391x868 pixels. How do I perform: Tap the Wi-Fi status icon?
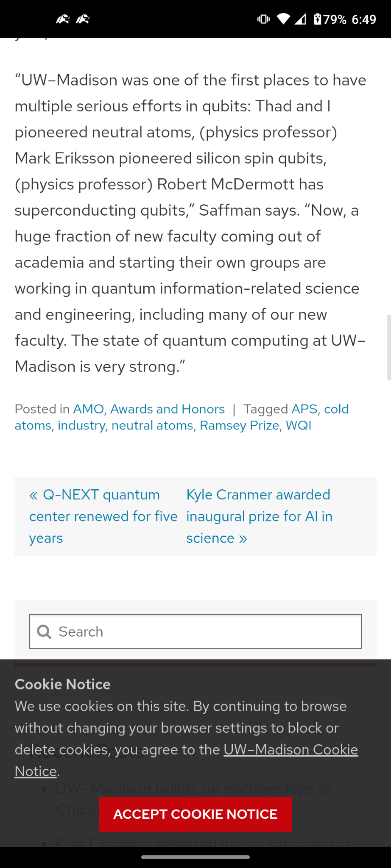(x=283, y=19)
